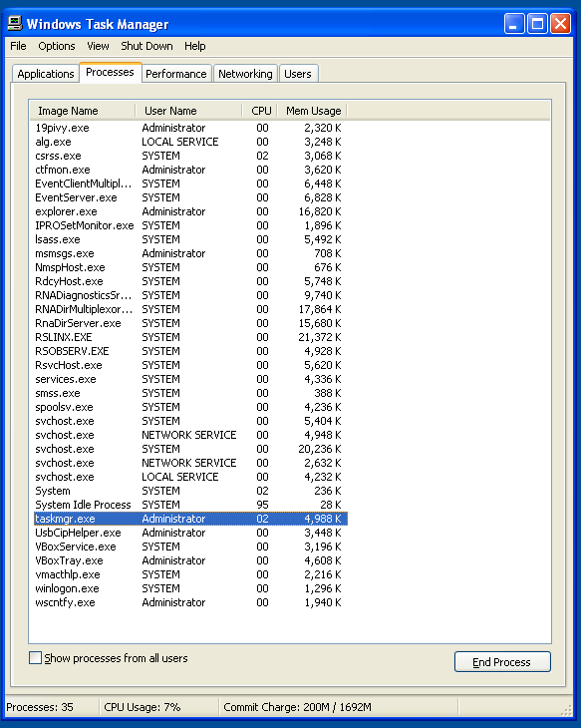581x728 pixels.
Task: Minimize the Task Manager window
Action: pos(514,23)
